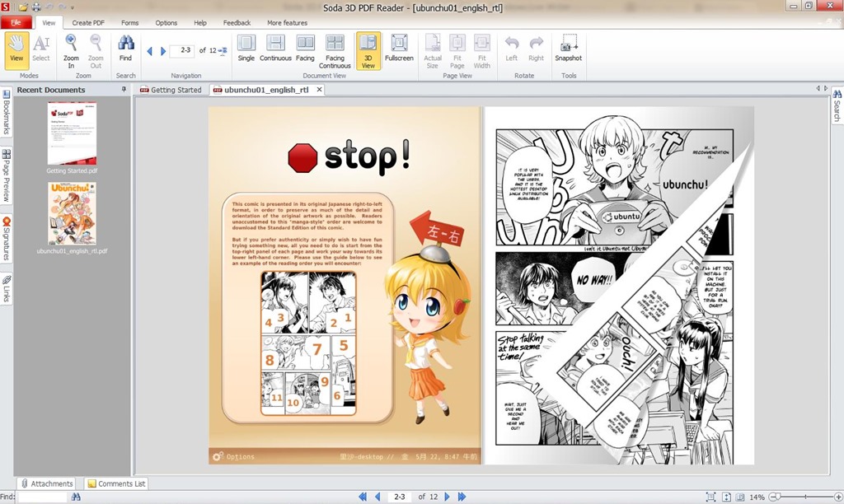Open ubunchu01_english_rtl.pdf thumbnail
This screenshot has width=844, height=504.
click(72, 213)
